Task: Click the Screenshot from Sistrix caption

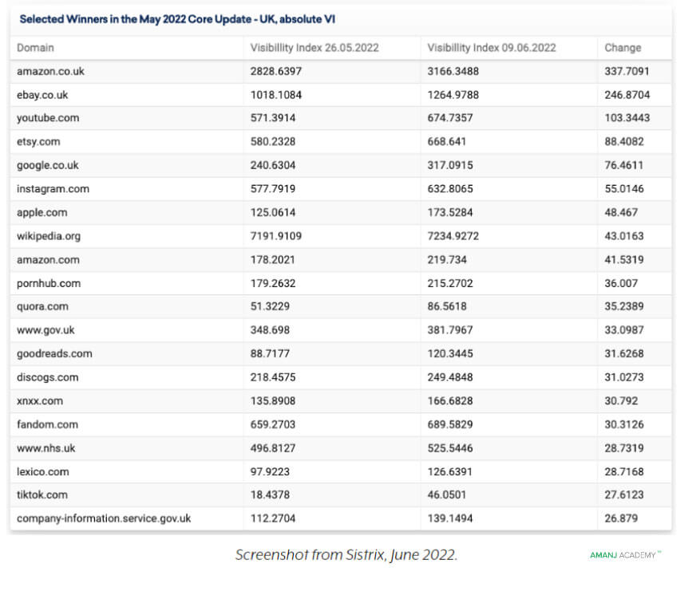Action: pos(346,555)
